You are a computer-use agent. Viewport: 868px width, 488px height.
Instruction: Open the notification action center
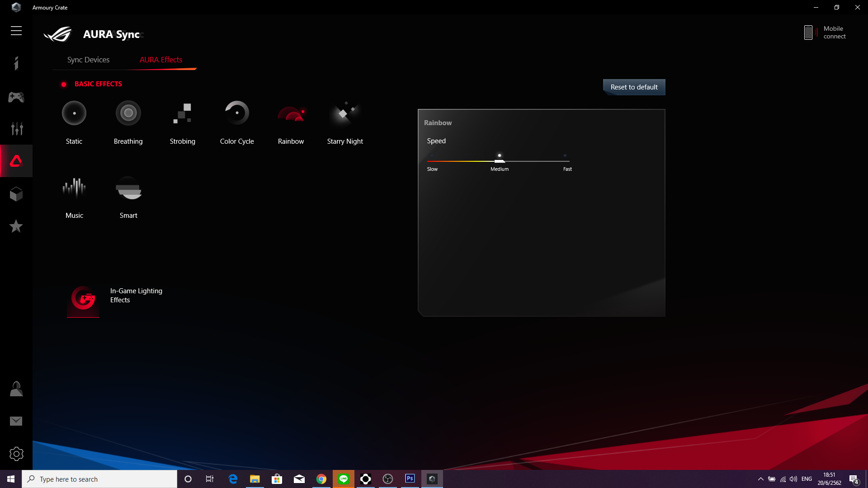tap(854, 479)
